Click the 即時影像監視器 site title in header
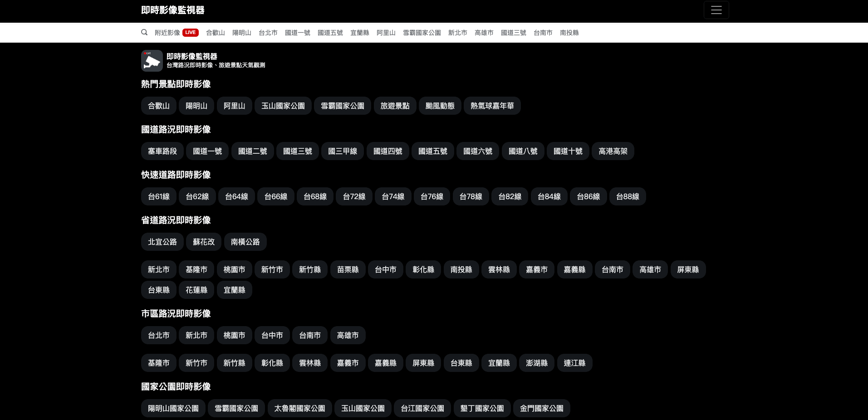The width and height of the screenshot is (868, 420). pyautogui.click(x=172, y=10)
